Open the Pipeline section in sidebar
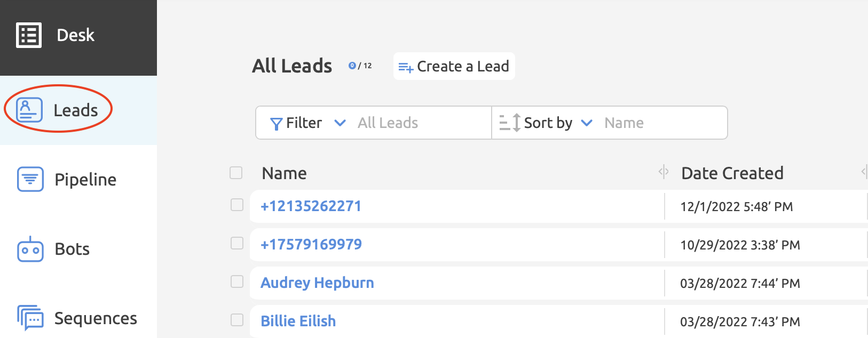 85,180
